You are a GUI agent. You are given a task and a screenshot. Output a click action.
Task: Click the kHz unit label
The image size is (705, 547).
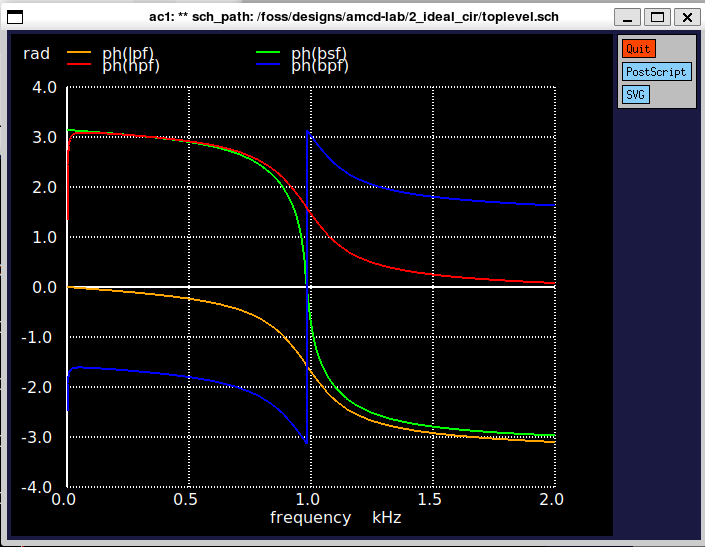(x=388, y=517)
